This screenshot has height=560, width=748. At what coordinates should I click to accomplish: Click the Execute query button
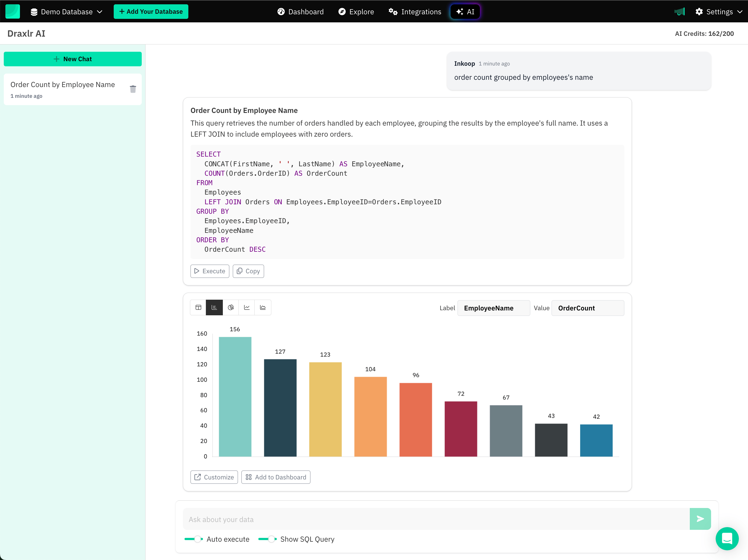209,271
